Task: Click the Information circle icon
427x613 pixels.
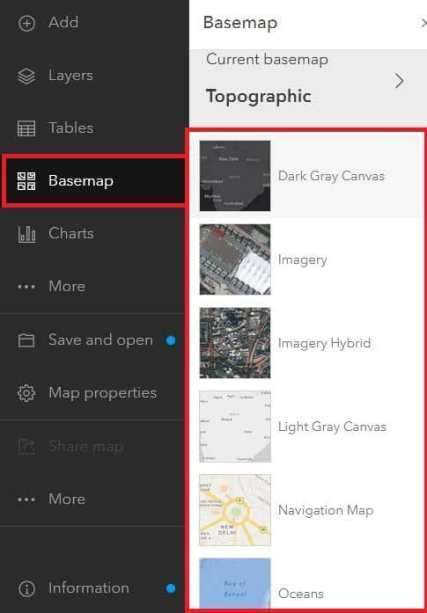Action: (27, 589)
